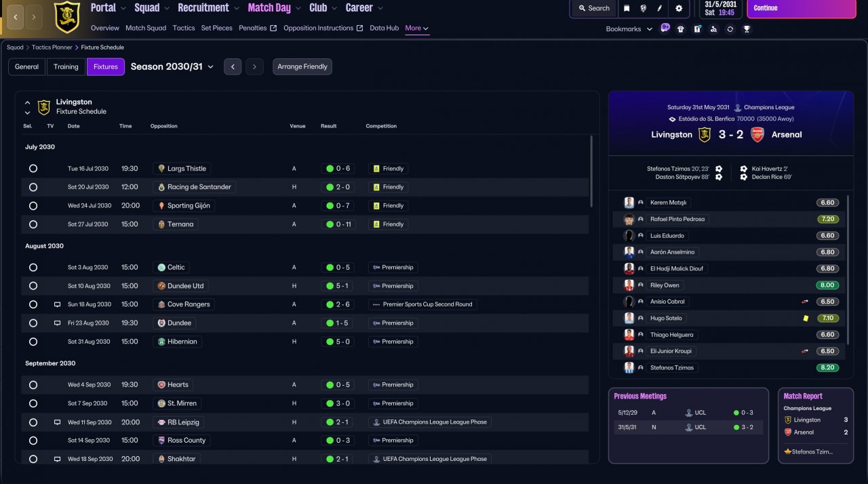This screenshot has height=484, width=868.
Task: Click the Livingston crest beside the 3 - 2 score
Action: (705, 134)
